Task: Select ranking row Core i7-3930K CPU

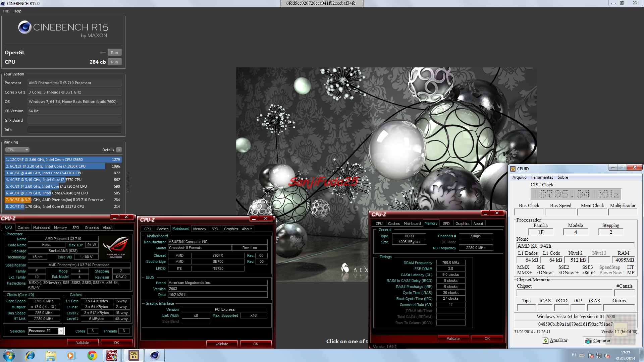Action: (x=63, y=166)
